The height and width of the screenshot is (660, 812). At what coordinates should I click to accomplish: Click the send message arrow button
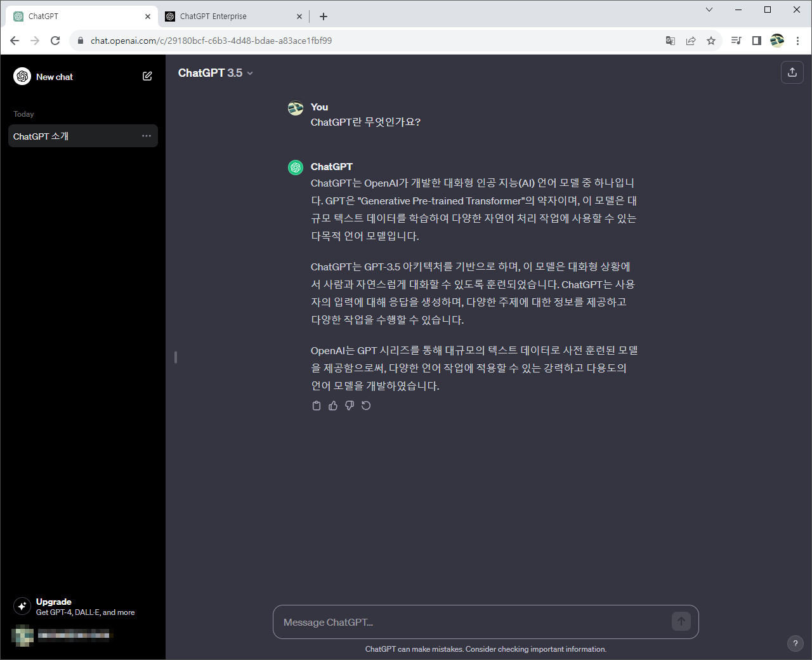pyautogui.click(x=681, y=621)
